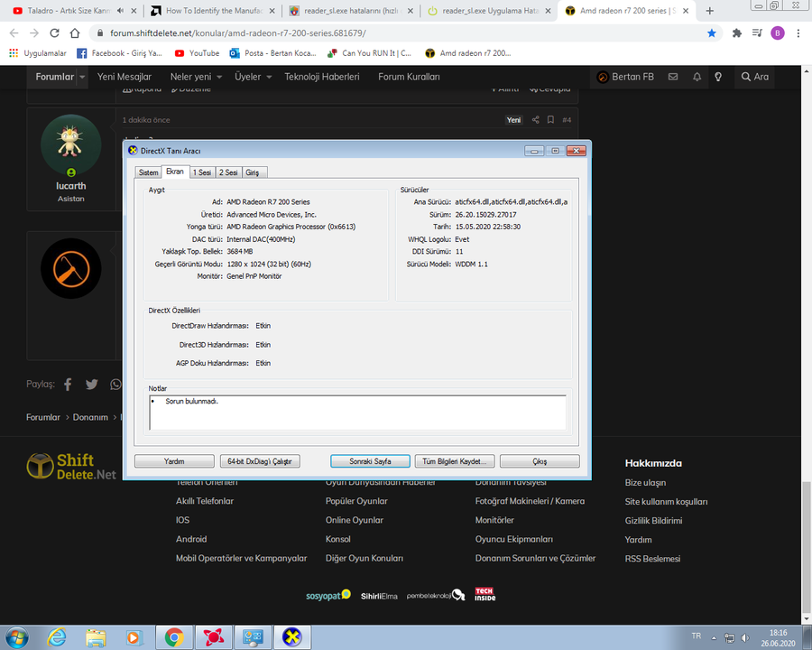
Task: Switch to the DirectX Diagnostic taskbar icon
Action: click(x=291, y=637)
